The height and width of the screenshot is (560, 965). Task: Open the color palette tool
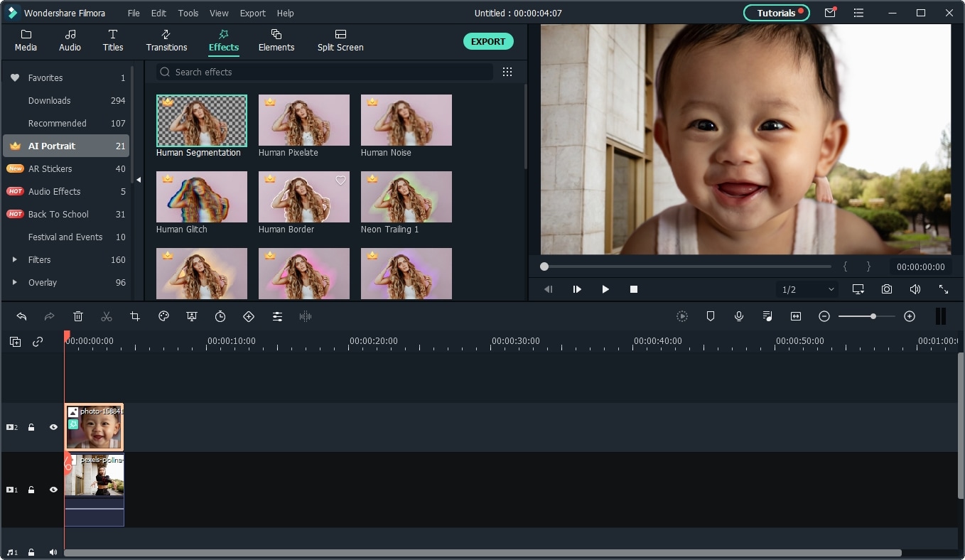click(163, 316)
